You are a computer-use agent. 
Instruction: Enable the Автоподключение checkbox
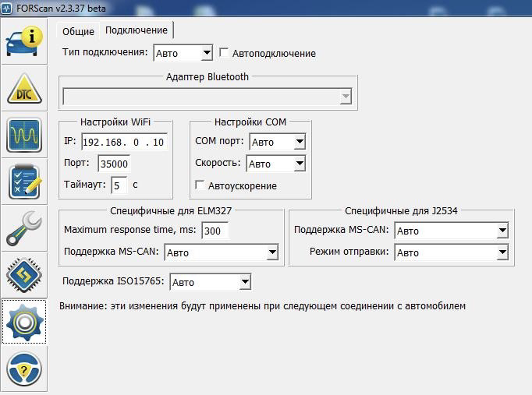pyautogui.click(x=224, y=52)
